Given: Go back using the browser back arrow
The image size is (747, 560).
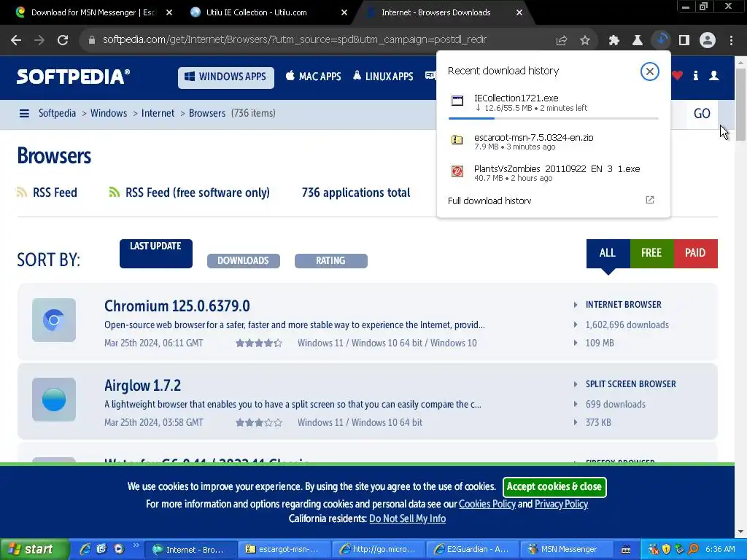Looking at the screenshot, I should [x=16, y=40].
